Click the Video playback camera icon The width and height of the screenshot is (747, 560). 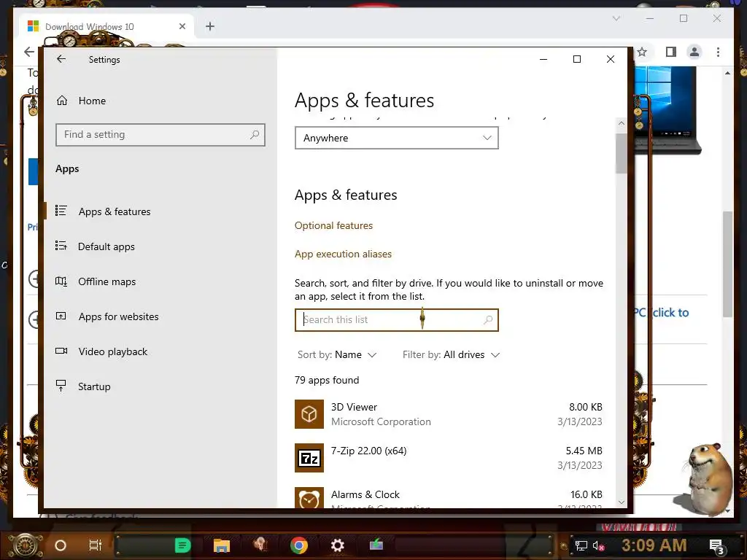coord(61,351)
